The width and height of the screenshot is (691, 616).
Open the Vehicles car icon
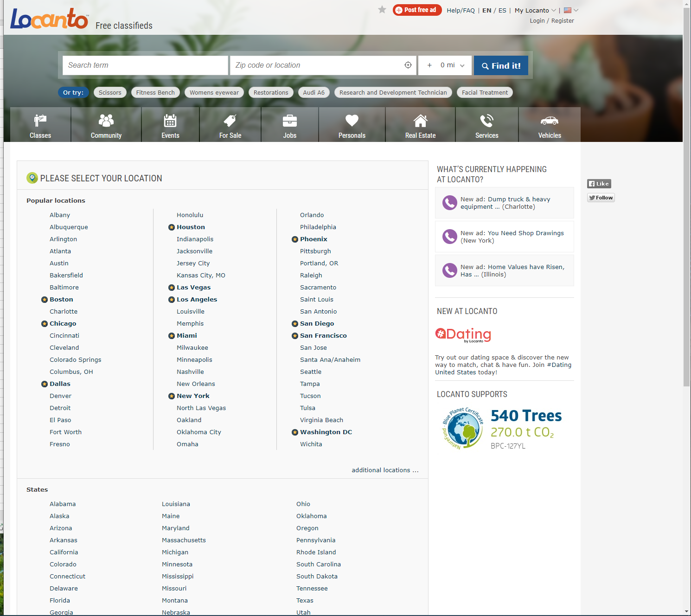[550, 121]
